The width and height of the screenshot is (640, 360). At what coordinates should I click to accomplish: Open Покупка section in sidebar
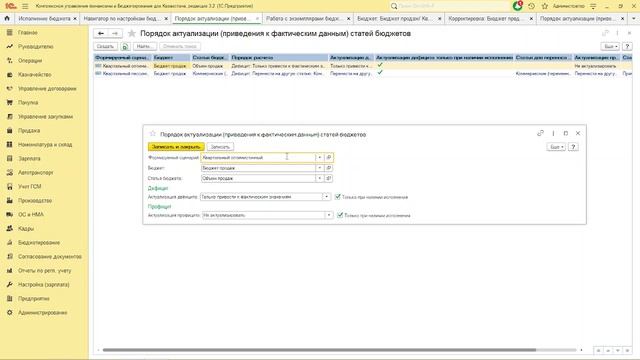tap(28, 102)
